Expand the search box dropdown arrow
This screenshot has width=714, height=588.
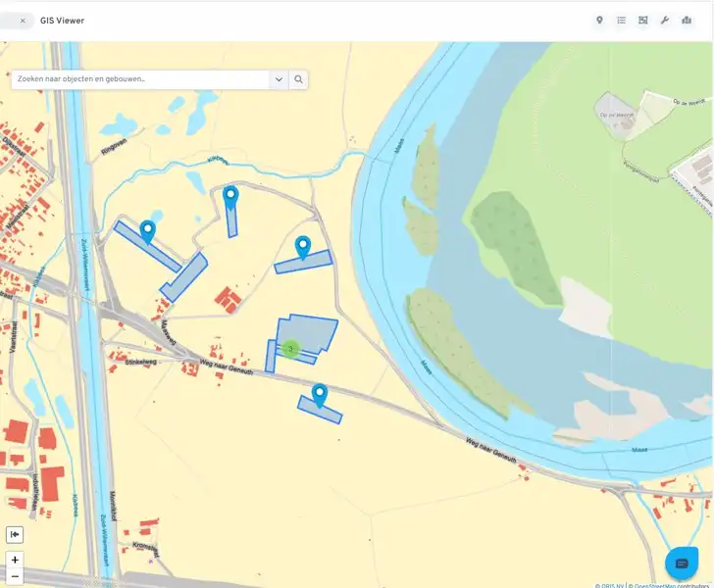tap(279, 79)
